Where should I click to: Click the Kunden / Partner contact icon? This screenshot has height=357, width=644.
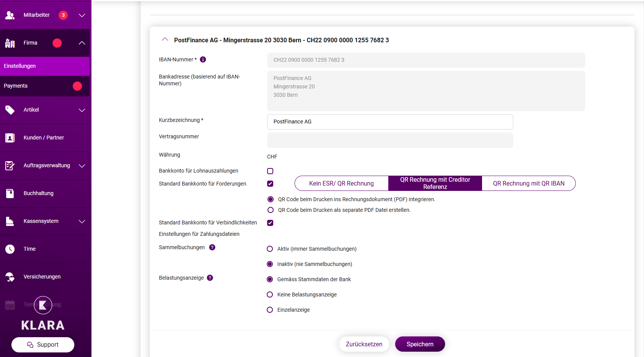click(10, 138)
